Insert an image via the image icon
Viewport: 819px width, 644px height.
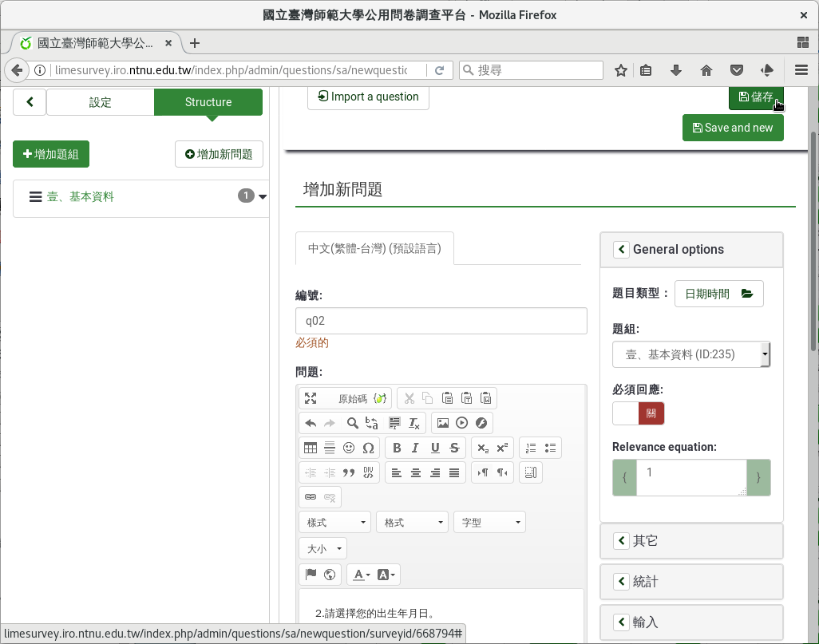click(443, 423)
